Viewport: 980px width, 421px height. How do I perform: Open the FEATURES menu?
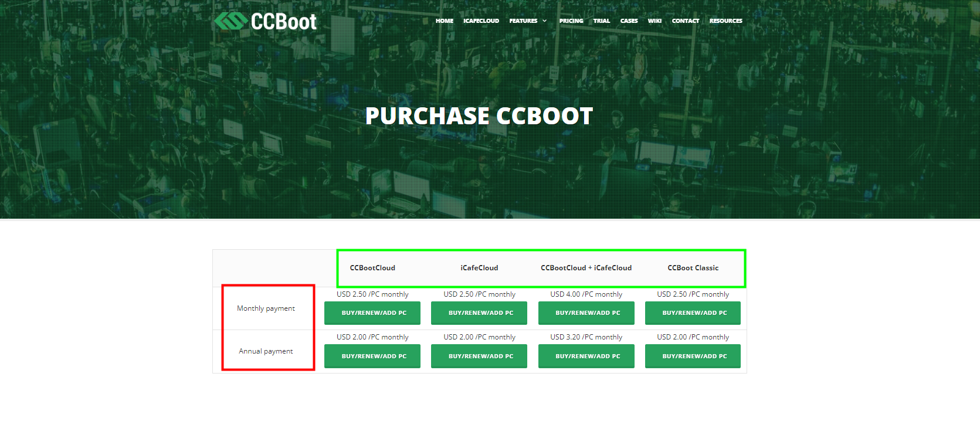(x=523, y=21)
